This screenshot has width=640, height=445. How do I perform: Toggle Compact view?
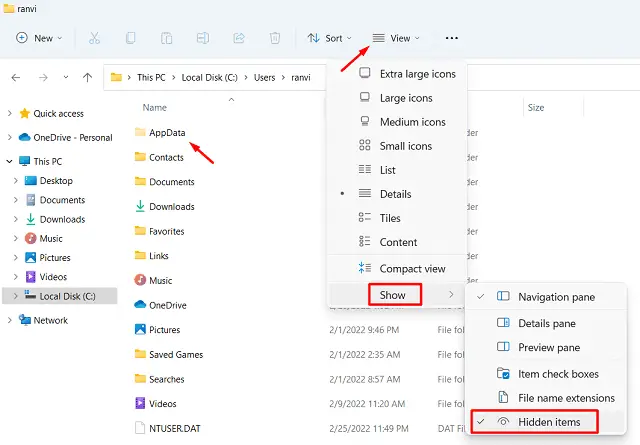pyautogui.click(x=397, y=269)
